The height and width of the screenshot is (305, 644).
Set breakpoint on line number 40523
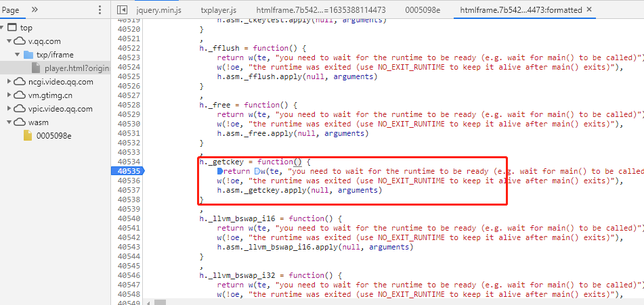pyautogui.click(x=129, y=57)
